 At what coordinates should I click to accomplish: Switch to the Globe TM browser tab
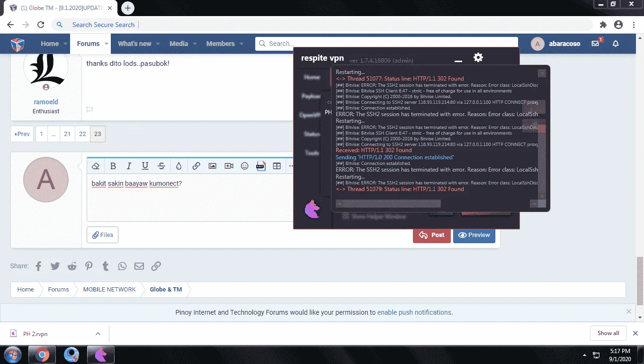click(x=60, y=8)
